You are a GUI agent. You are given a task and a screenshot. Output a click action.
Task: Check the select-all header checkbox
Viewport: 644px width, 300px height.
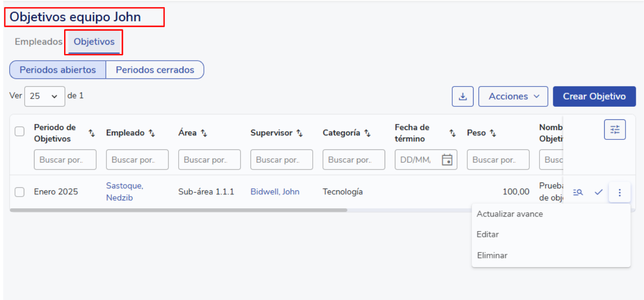tap(19, 132)
